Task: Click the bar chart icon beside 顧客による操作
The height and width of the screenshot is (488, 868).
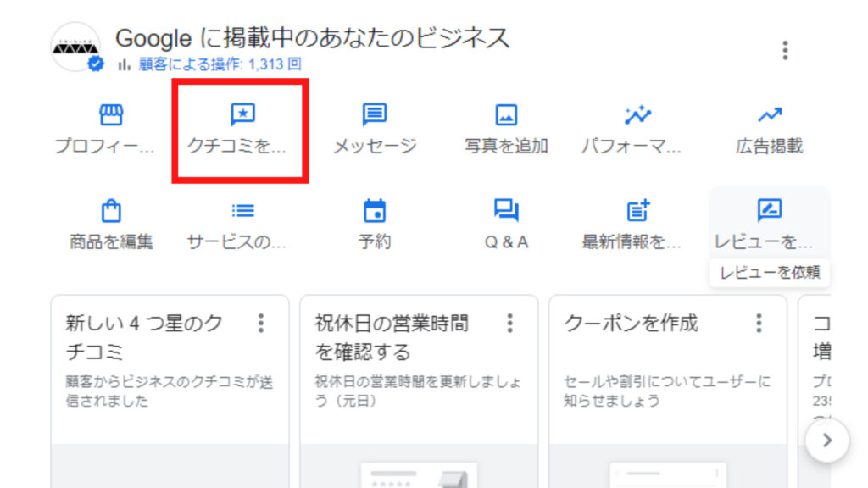Action: 124,64
